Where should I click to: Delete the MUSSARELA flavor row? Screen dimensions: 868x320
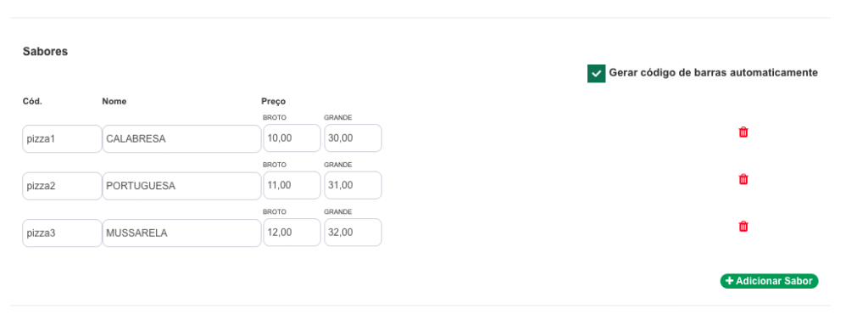(743, 227)
